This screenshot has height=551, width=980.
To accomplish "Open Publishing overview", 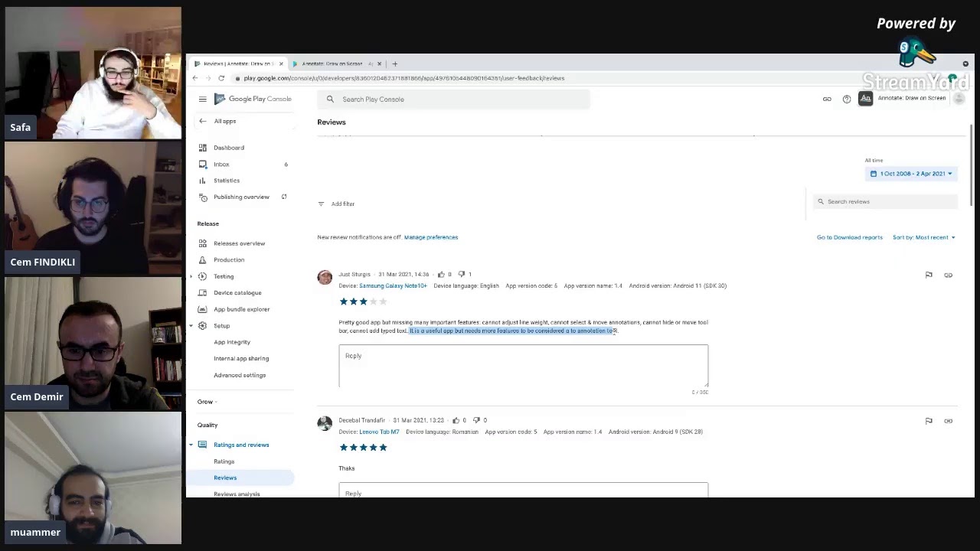I will pyautogui.click(x=241, y=197).
